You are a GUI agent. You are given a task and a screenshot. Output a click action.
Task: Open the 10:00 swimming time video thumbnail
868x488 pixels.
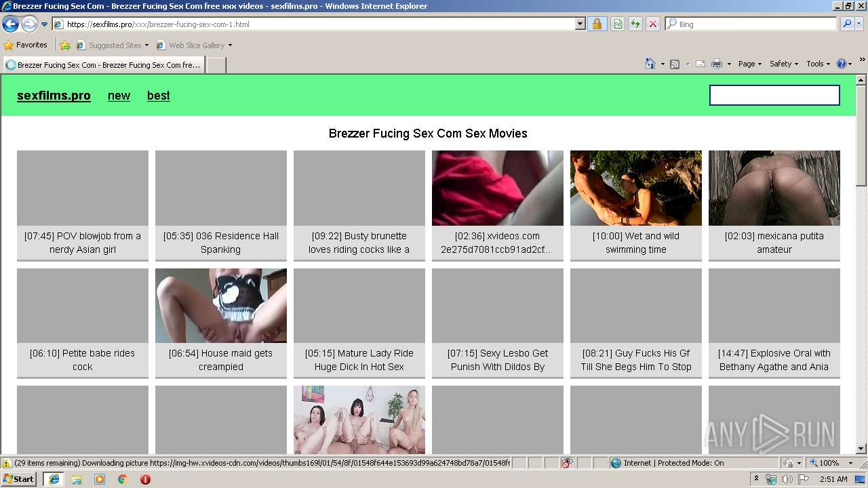tap(636, 188)
